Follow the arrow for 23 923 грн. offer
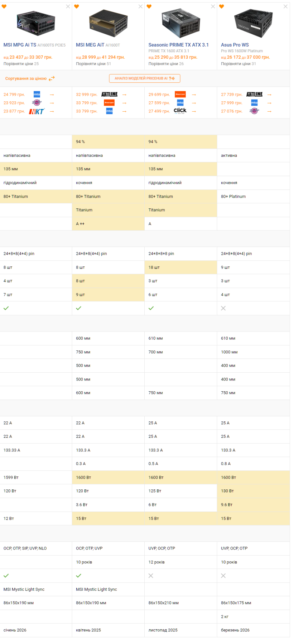The height and width of the screenshot is (644, 299). point(52,103)
